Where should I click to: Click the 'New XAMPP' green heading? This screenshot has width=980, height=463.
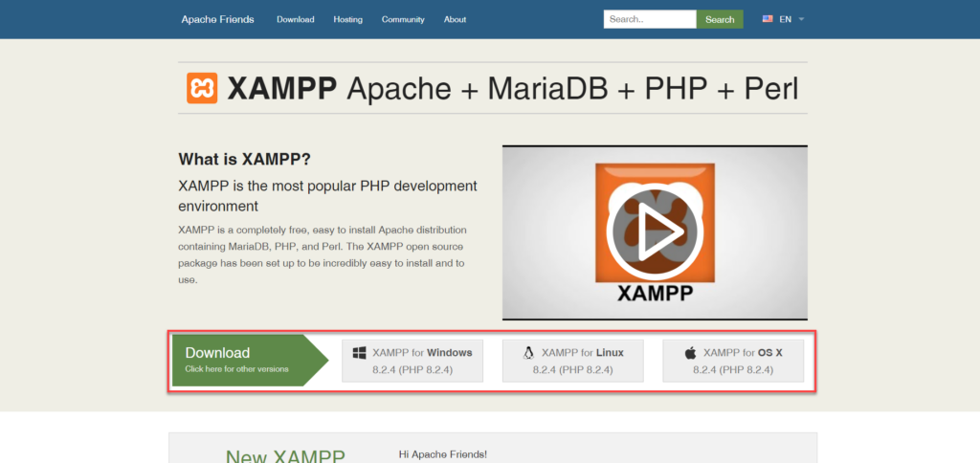(x=285, y=456)
